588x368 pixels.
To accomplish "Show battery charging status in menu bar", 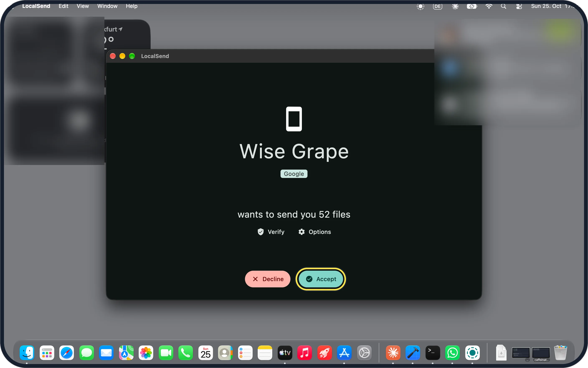I will point(472,6).
